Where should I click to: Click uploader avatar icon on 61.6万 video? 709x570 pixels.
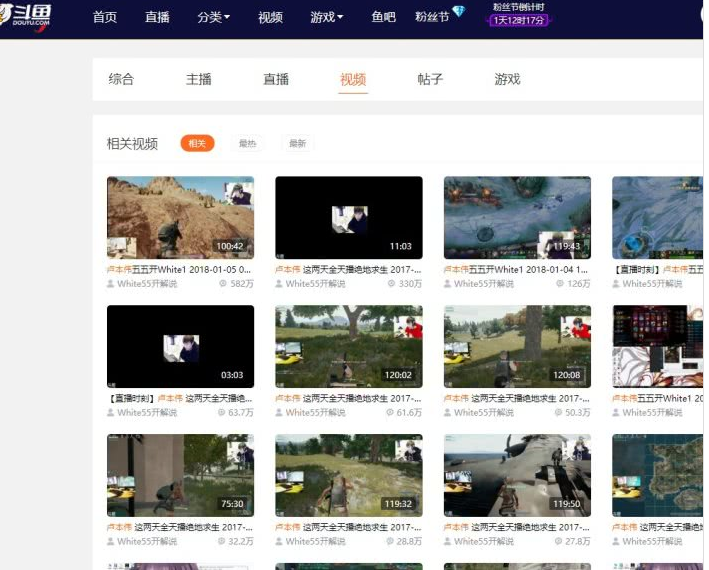click(x=279, y=413)
